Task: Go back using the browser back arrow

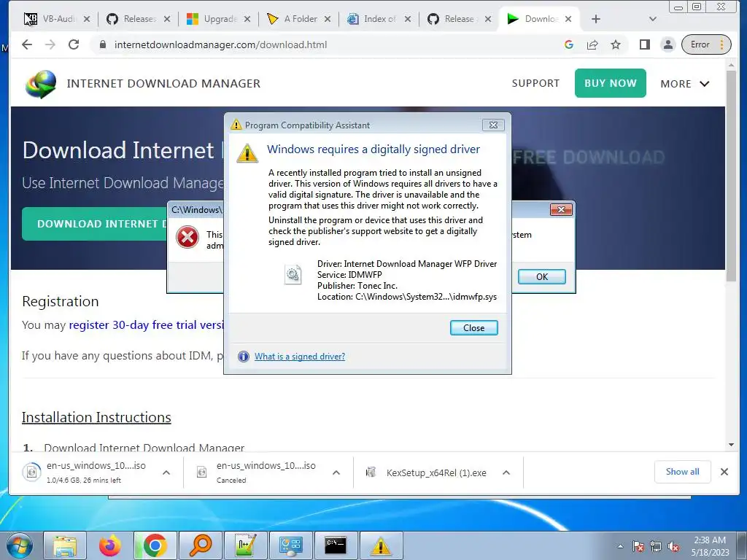Action: pos(27,44)
